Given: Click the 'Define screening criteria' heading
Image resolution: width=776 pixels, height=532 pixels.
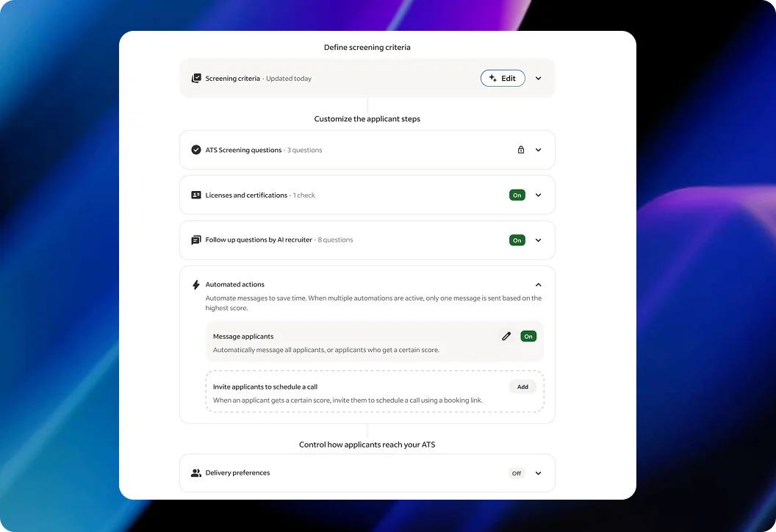Looking at the screenshot, I should 367,47.
